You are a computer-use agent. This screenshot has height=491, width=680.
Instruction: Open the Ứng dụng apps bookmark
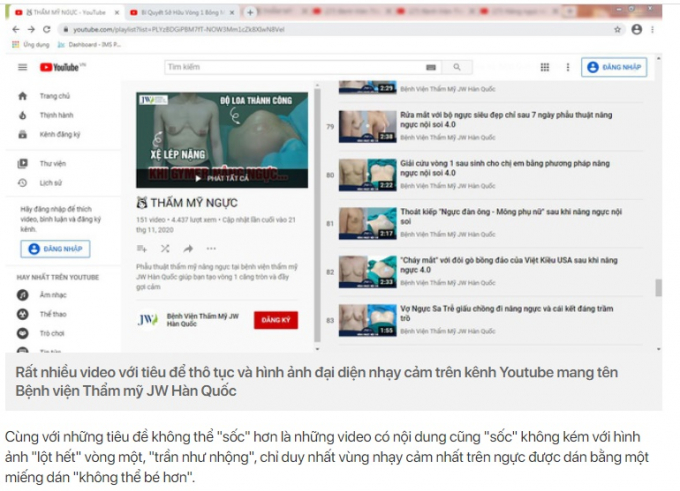coord(30,44)
